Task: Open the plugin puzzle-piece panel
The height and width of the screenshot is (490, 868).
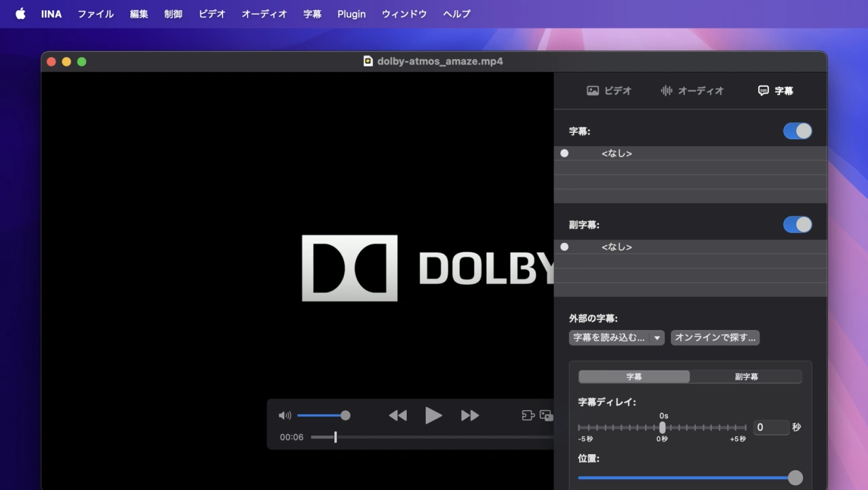Action: coord(528,416)
